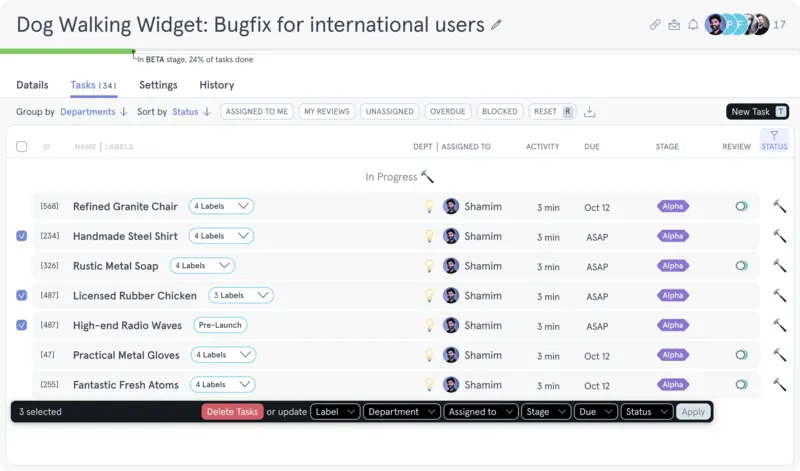Open the Status dropdown in bulk bar

(647, 412)
